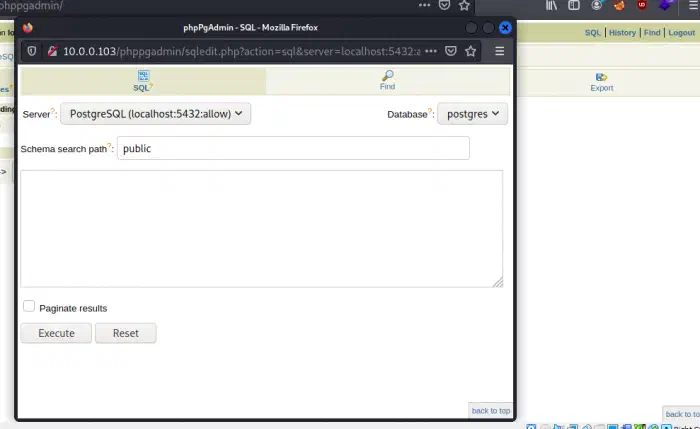
Task: Switch to the SQL tab in popup
Action: click(x=143, y=81)
